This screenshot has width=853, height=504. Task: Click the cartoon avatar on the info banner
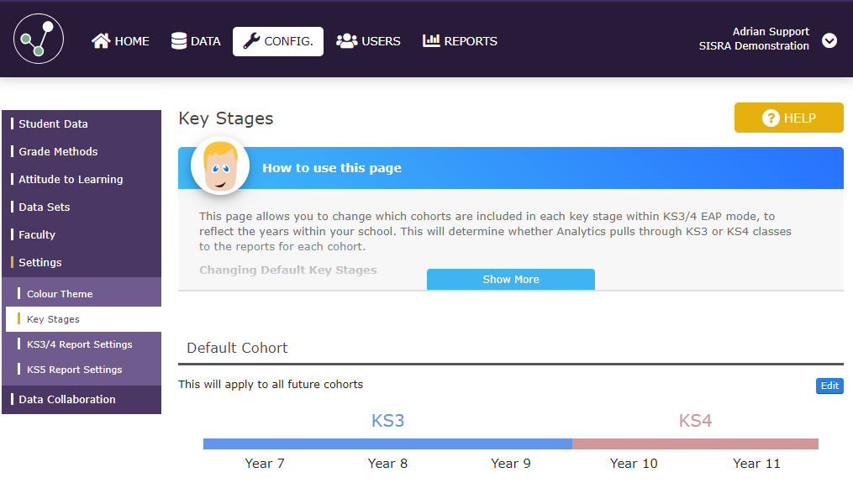pyautogui.click(x=219, y=165)
